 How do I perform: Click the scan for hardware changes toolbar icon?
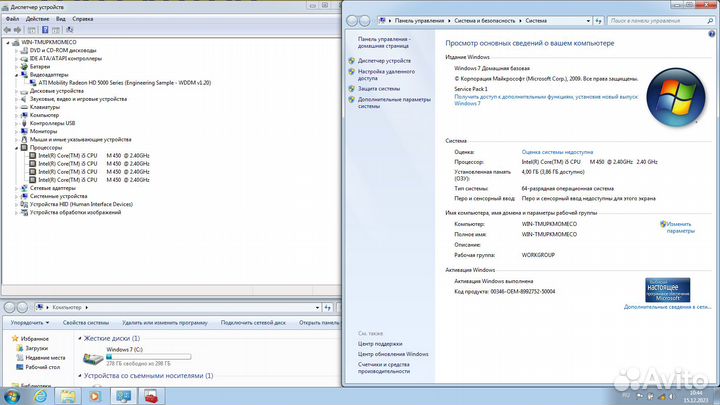pos(69,30)
